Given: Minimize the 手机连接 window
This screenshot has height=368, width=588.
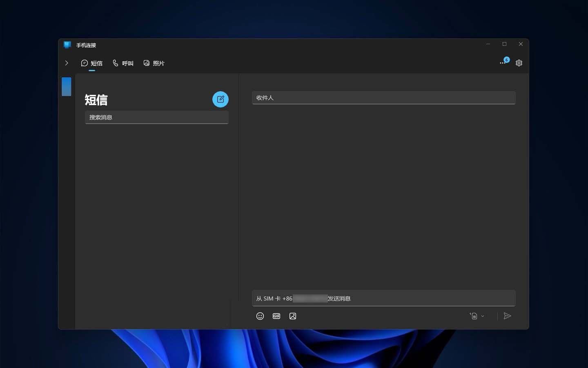Looking at the screenshot, I should point(488,44).
